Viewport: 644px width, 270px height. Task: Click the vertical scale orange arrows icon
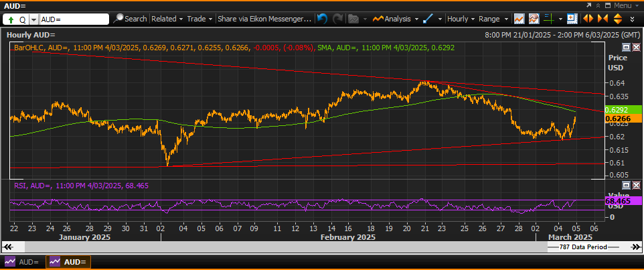point(617,19)
